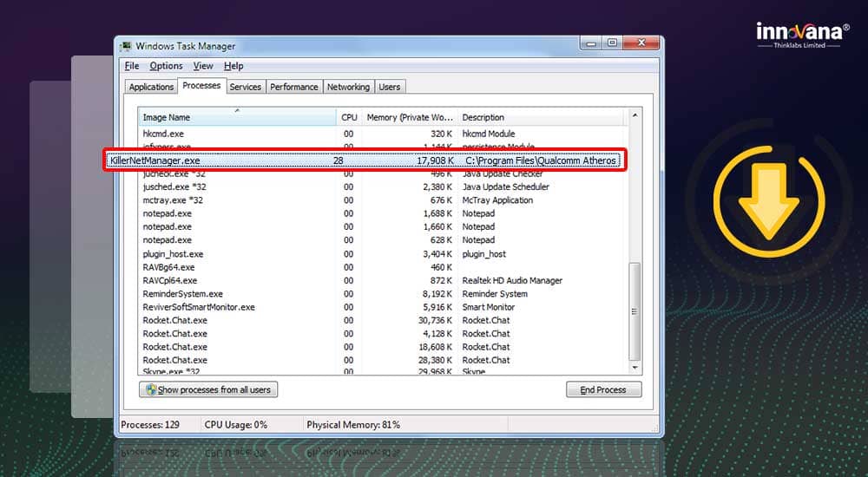
Task: Click the 3,404 K memory value
Action: [437, 254]
